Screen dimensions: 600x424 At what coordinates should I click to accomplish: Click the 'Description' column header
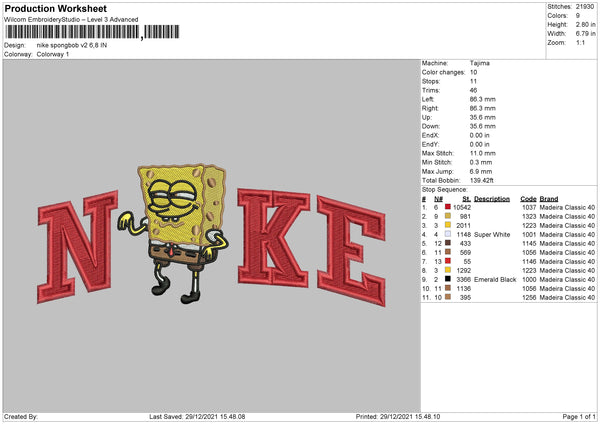(x=492, y=199)
